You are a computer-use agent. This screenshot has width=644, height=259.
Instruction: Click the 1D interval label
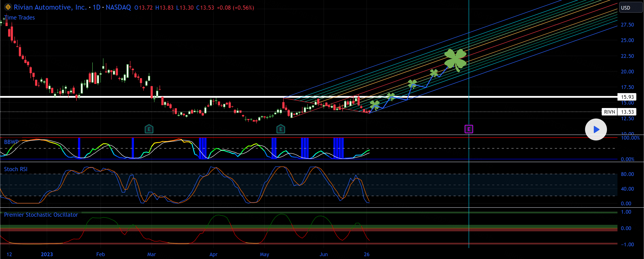(x=96, y=7)
